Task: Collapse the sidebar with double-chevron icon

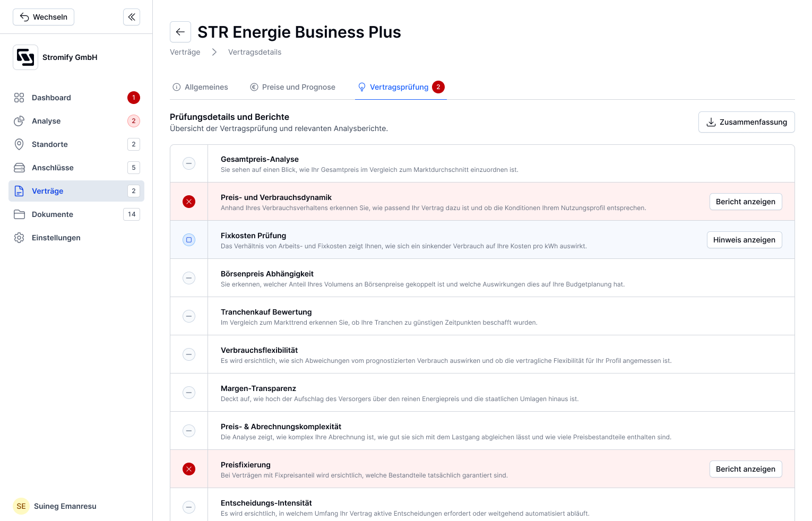Action: click(132, 17)
